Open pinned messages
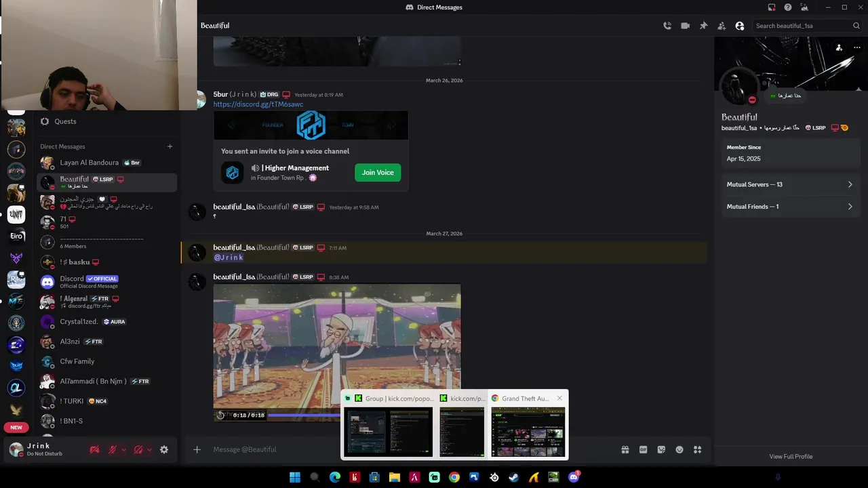 coord(703,26)
